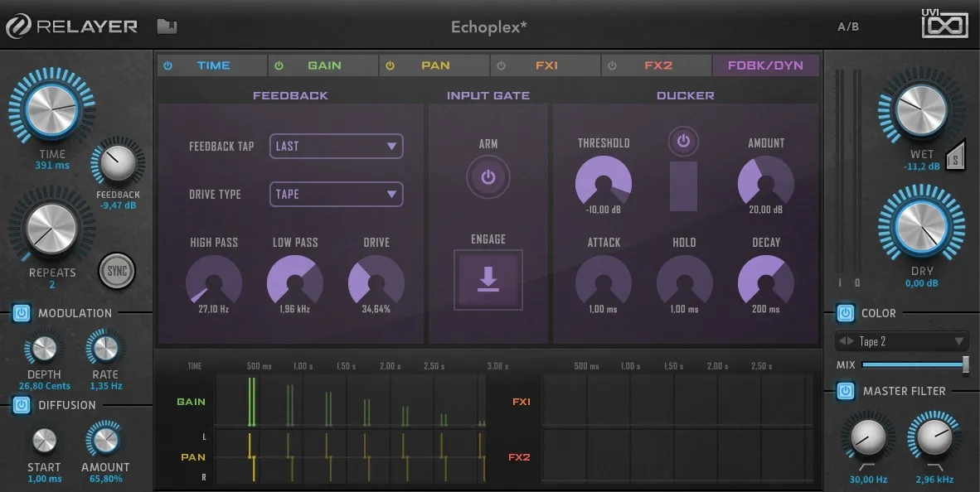Open the Tape 2 color model selector
Image resolution: width=980 pixels, height=492 pixels.
[901, 340]
